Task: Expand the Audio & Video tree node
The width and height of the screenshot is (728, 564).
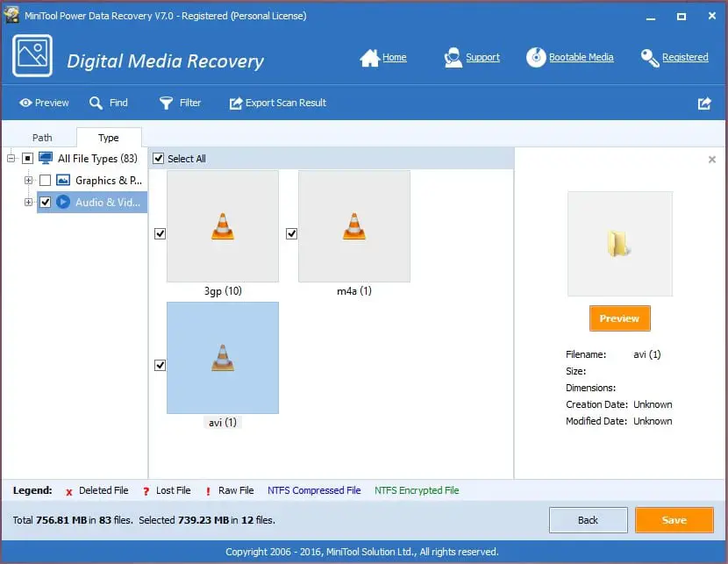Action: tap(28, 202)
